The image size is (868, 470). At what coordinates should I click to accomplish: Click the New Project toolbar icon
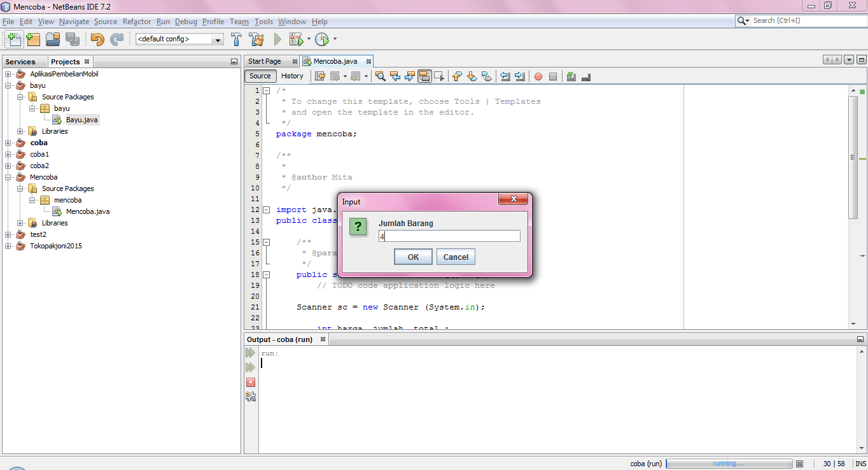33,39
